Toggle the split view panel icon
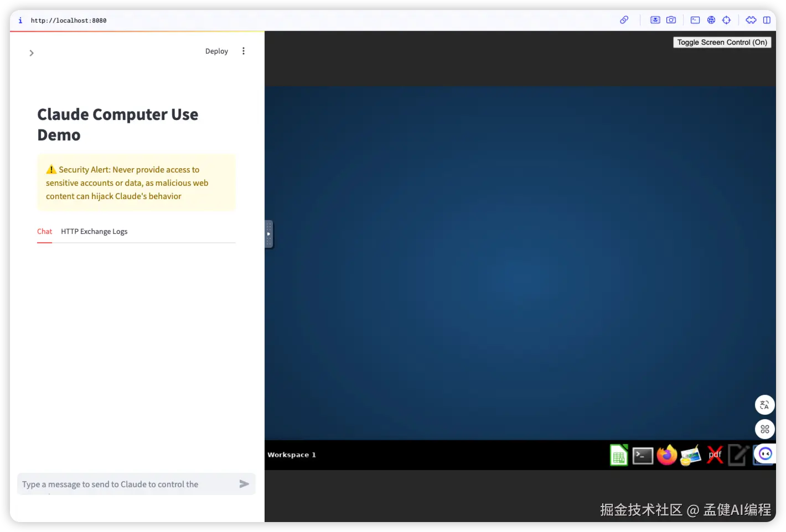The height and width of the screenshot is (532, 786). (767, 20)
